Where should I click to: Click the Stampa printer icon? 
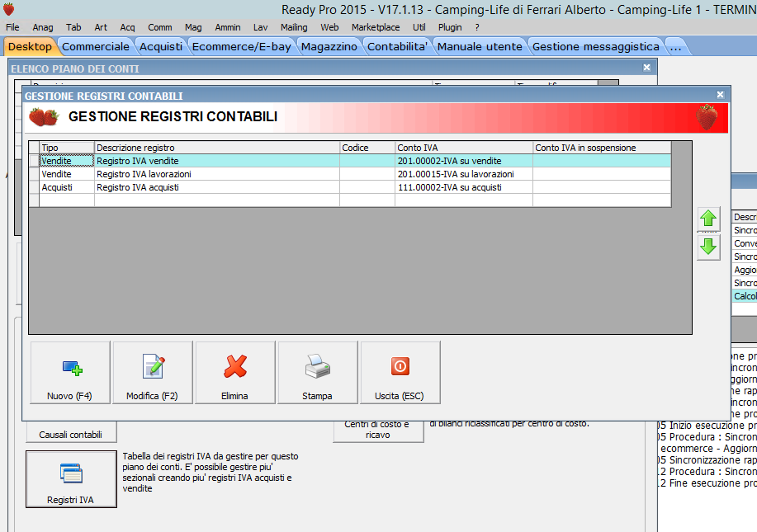[317, 366]
